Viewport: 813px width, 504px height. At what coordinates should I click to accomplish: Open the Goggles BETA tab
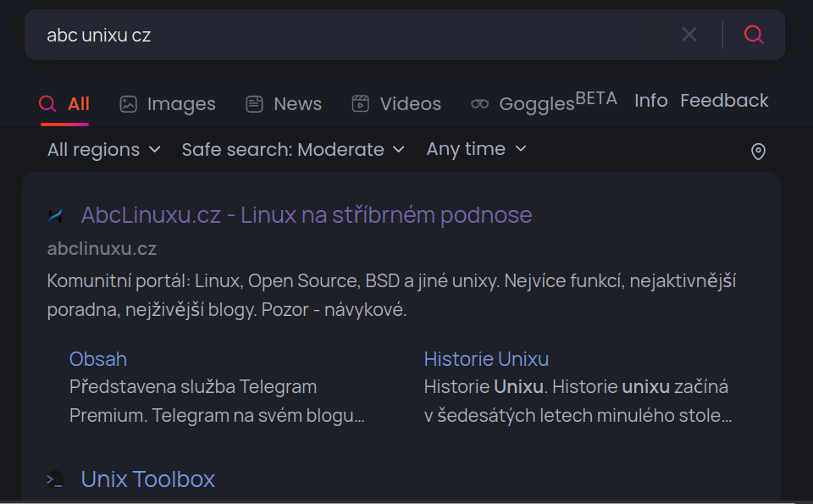[544, 102]
